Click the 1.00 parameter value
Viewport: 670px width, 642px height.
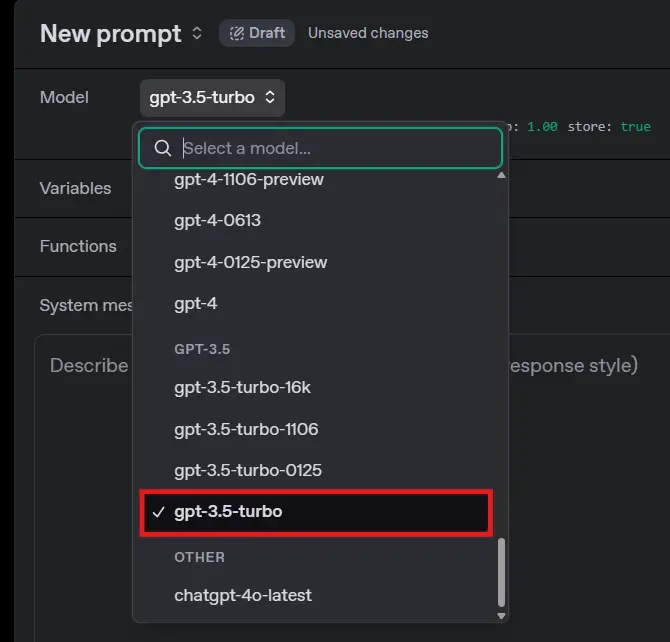pos(542,127)
